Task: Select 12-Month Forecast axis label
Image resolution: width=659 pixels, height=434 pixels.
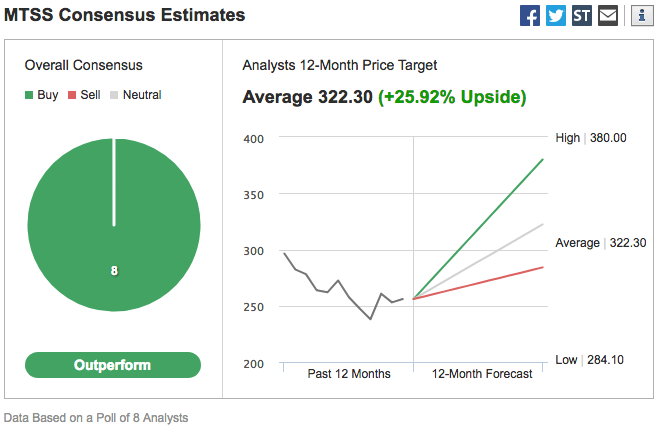Action: click(x=481, y=374)
